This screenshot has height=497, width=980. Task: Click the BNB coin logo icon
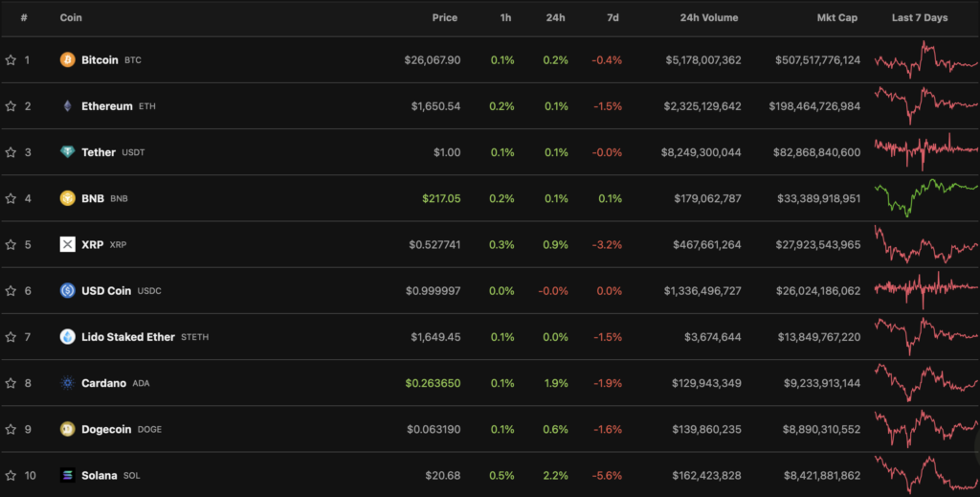coord(68,198)
